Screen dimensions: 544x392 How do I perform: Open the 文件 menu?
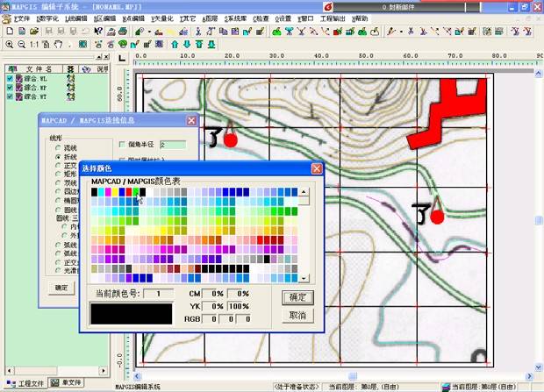[22, 18]
